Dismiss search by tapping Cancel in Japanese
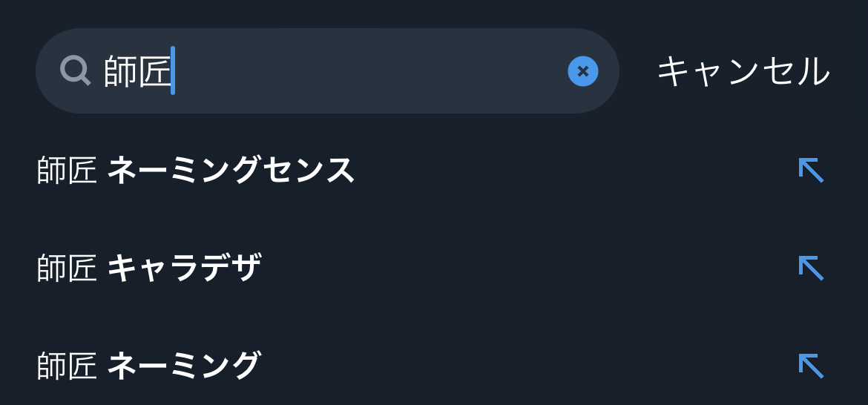This screenshot has height=405, width=868. pyautogui.click(x=743, y=71)
